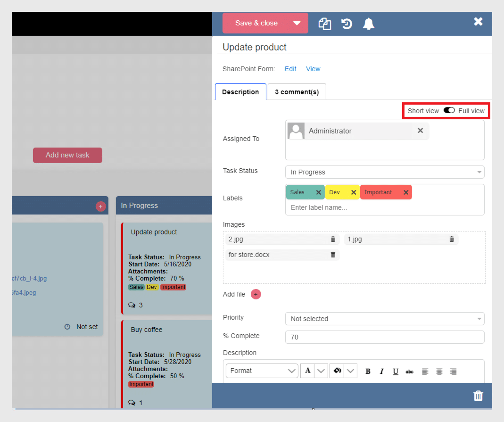Click the SharePoint Form View link
The height and width of the screenshot is (422, 504).
313,69
